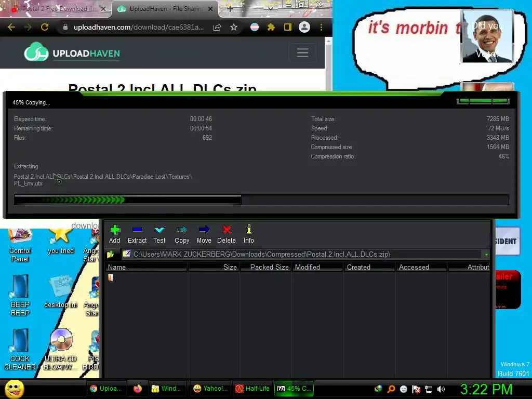Open the network tray icon
Screen dimensions: 532x399
coord(429,389)
